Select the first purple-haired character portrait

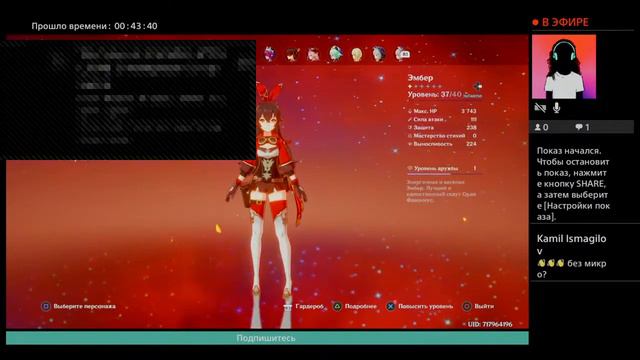pos(270,54)
